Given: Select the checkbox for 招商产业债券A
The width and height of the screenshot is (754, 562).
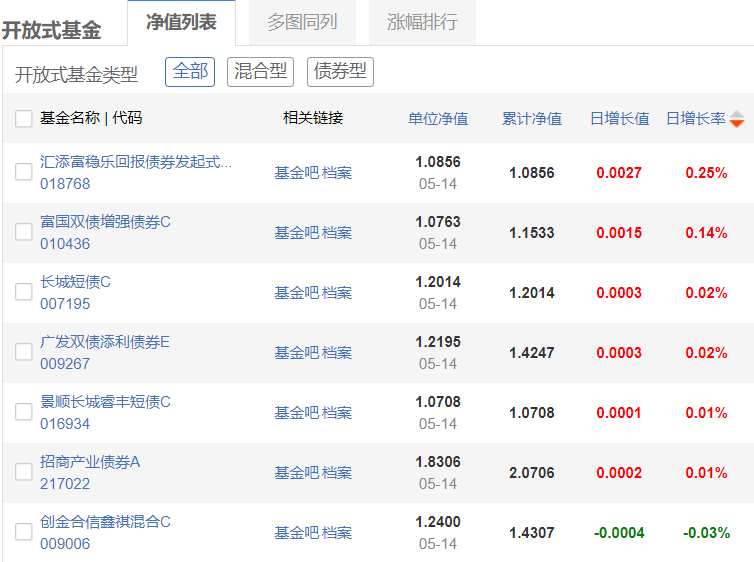Looking at the screenshot, I should tap(24, 472).
